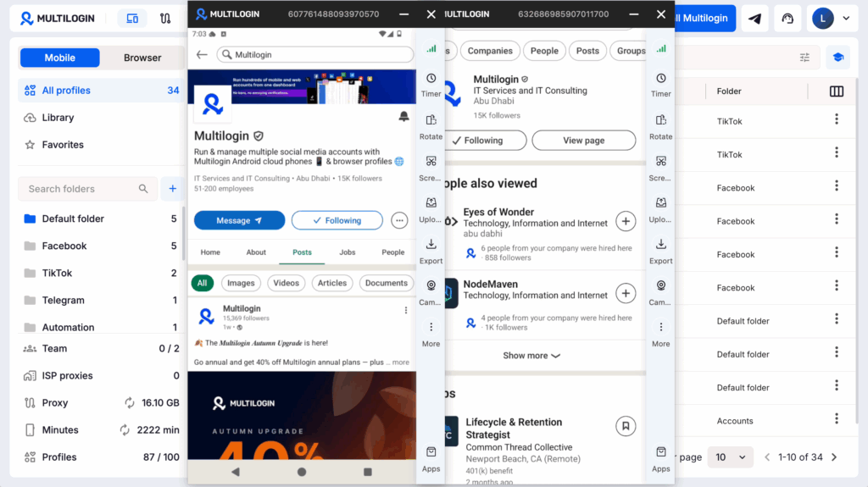
Task: Switch to Browser profiles mode
Action: [x=142, y=58]
